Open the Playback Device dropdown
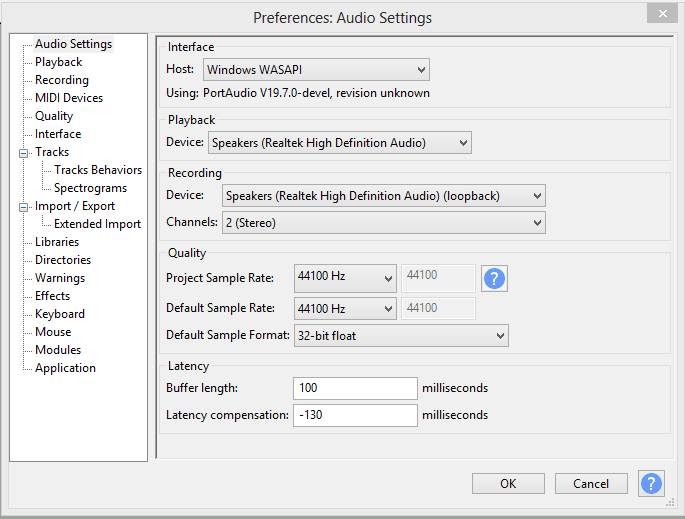 pyautogui.click(x=340, y=143)
